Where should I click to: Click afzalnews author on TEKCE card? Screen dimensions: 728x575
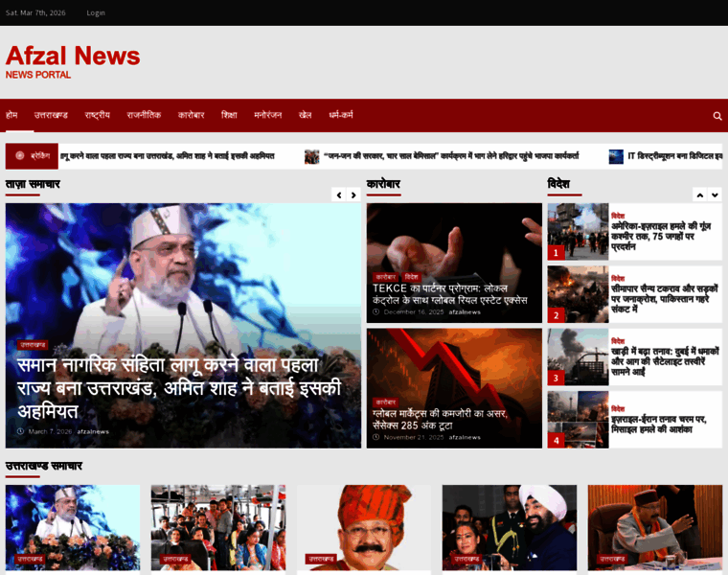pyautogui.click(x=465, y=312)
